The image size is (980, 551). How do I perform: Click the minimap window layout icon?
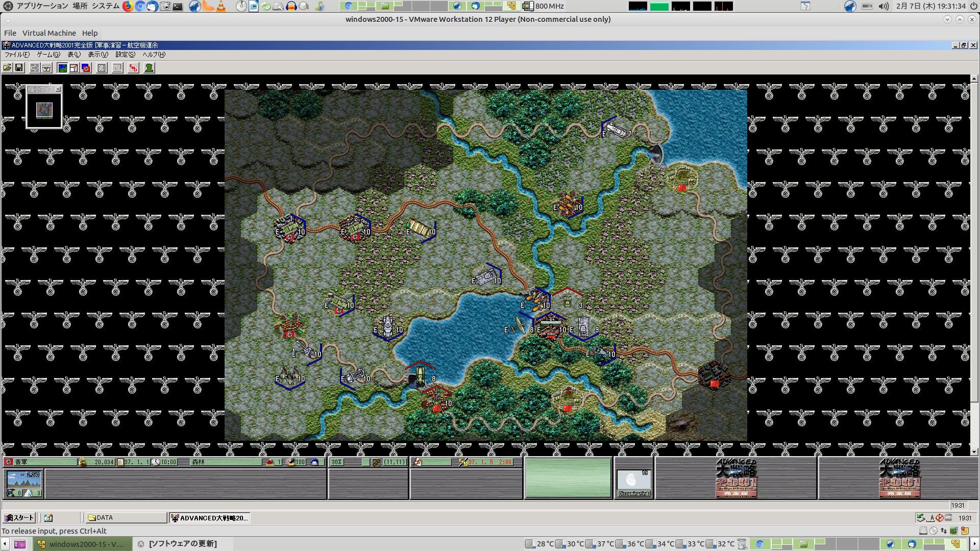pos(74,68)
